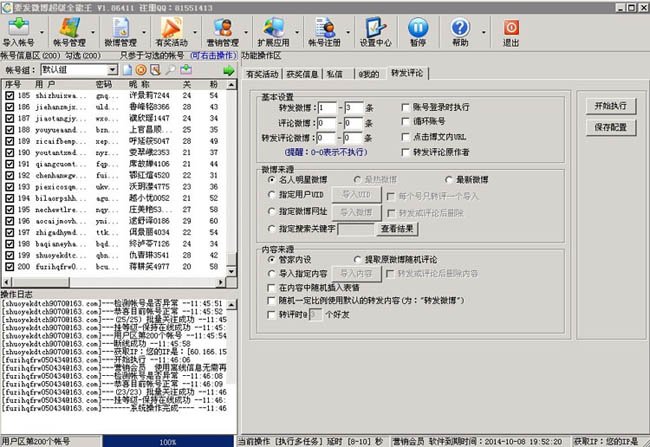650x447 pixels.
Task: Expand the 营销管理 dropdown arrow
Action: coord(246,32)
